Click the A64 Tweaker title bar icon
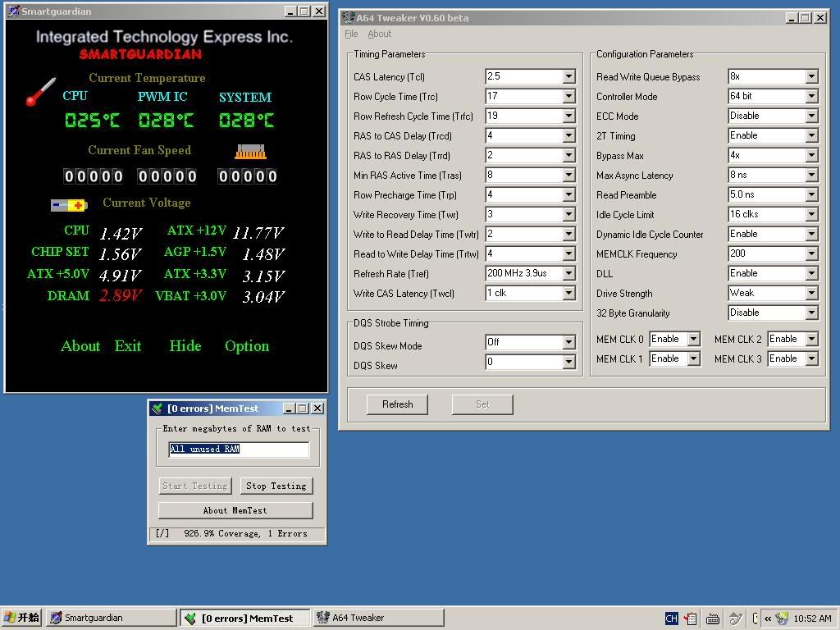Image resolution: width=840 pixels, height=630 pixels. pyautogui.click(x=349, y=18)
